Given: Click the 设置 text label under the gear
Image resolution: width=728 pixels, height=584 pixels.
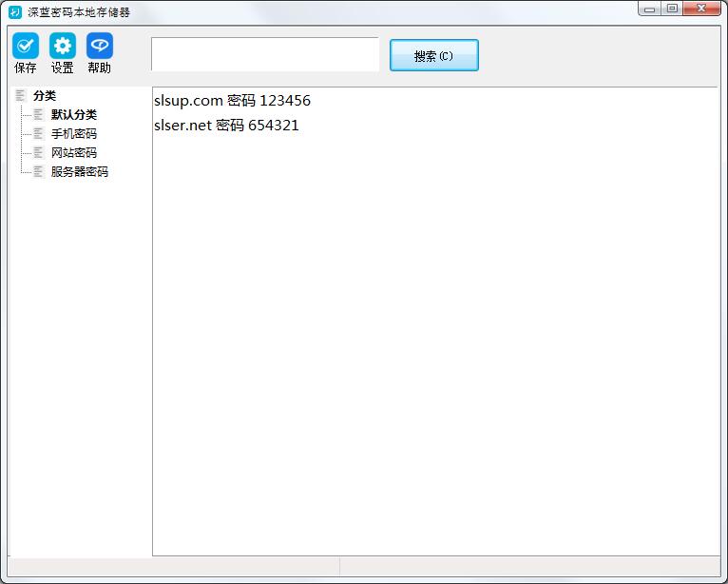Looking at the screenshot, I should coord(63,68).
